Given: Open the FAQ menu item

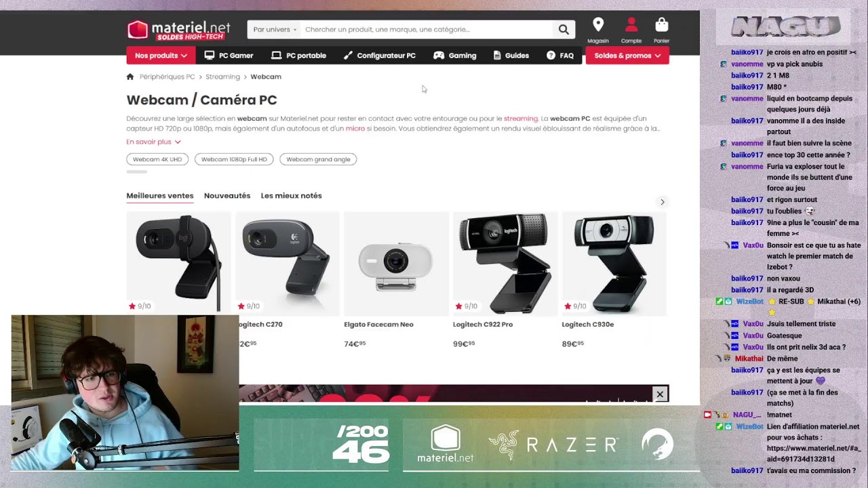Looking at the screenshot, I should (560, 56).
